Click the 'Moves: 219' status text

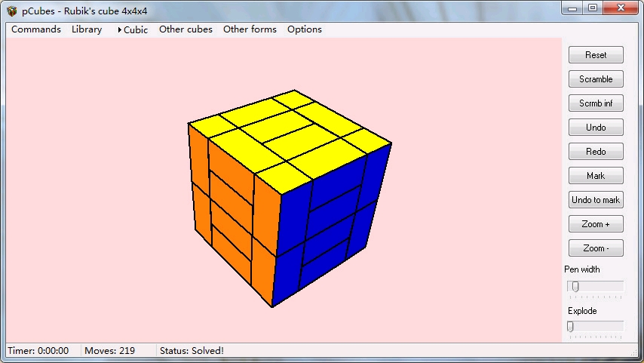(109, 351)
